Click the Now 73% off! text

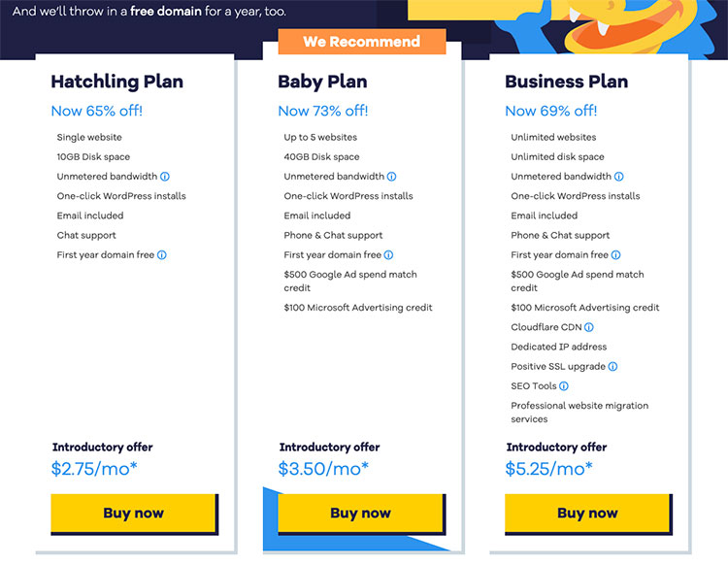pyautogui.click(x=323, y=111)
